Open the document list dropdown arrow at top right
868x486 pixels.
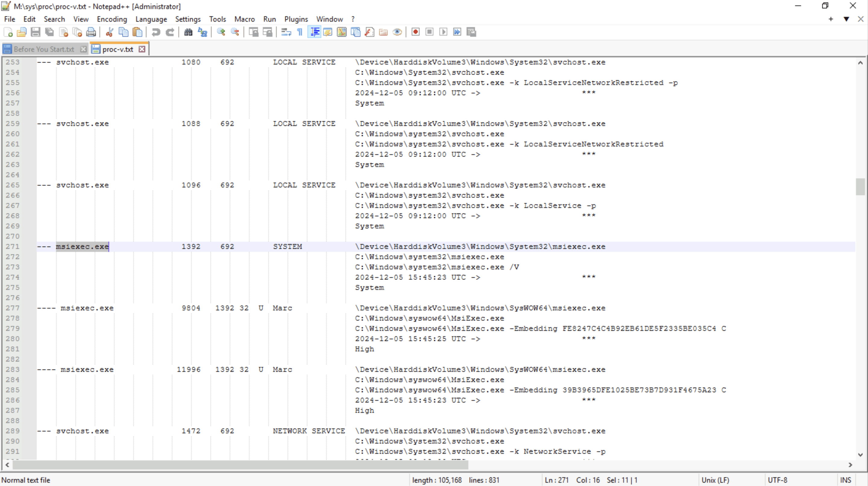[846, 19]
